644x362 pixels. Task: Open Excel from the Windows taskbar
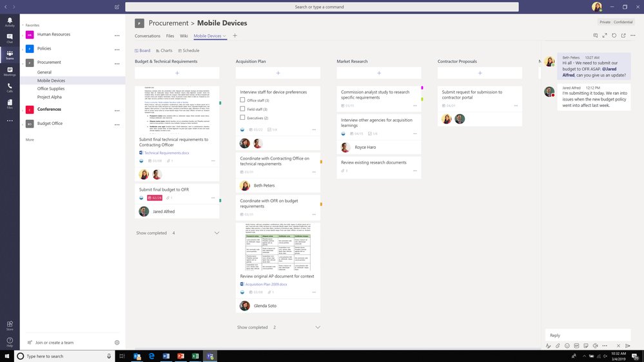pos(195,356)
